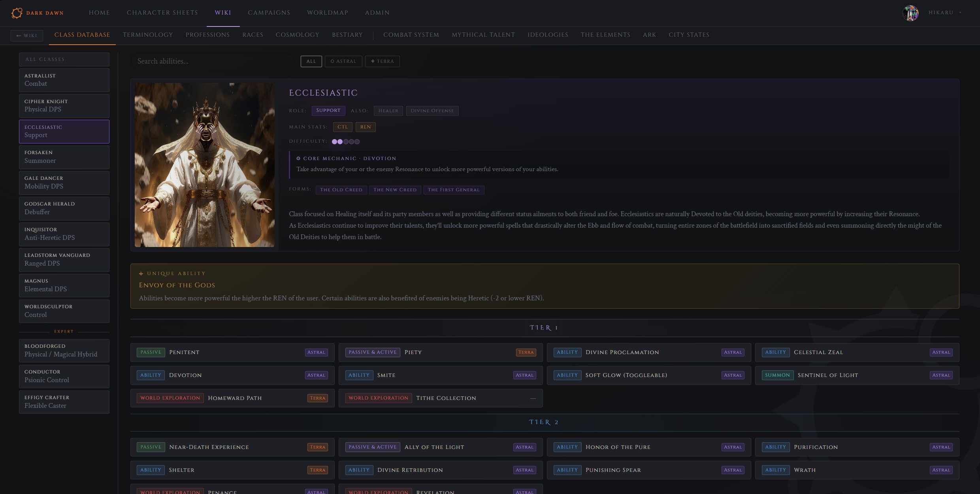
Task: Expand the Divine Proclamation ability row
Action: [648, 352]
